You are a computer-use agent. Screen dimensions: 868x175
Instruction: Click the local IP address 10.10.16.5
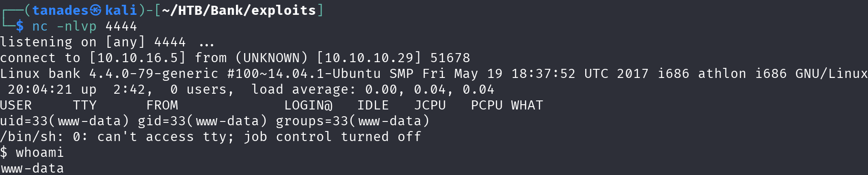click(x=138, y=58)
